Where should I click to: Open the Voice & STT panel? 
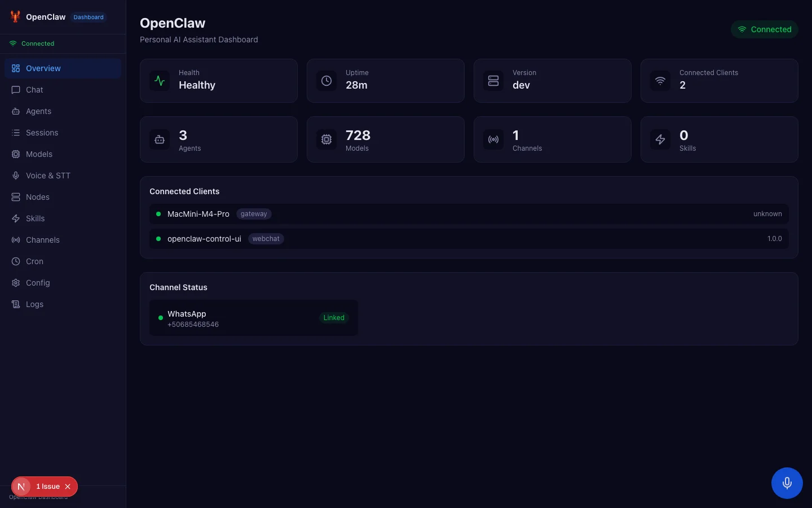pyautogui.click(x=48, y=176)
